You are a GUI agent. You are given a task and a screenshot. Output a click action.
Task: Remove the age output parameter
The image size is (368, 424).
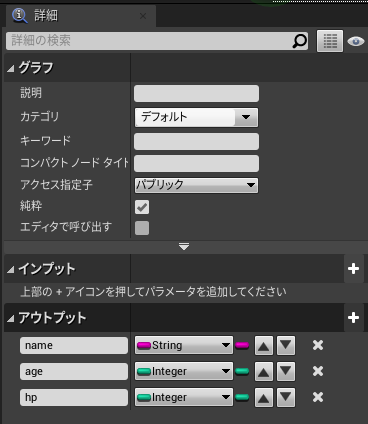(x=318, y=371)
